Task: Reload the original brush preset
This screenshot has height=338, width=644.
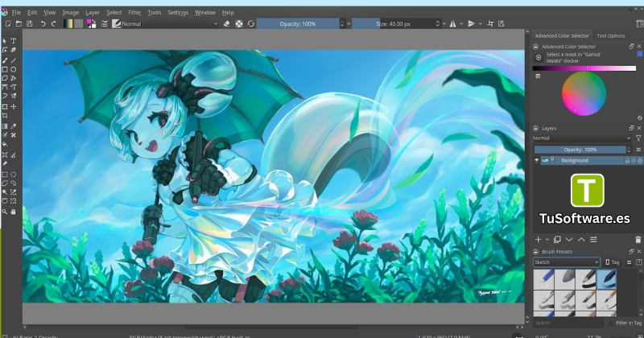Action: [251, 24]
